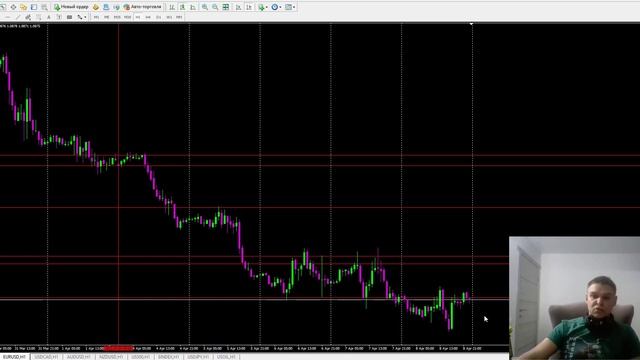This screenshot has height=360, width=640.
Task: Switch chart to bar chart type
Action: pos(172,7)
